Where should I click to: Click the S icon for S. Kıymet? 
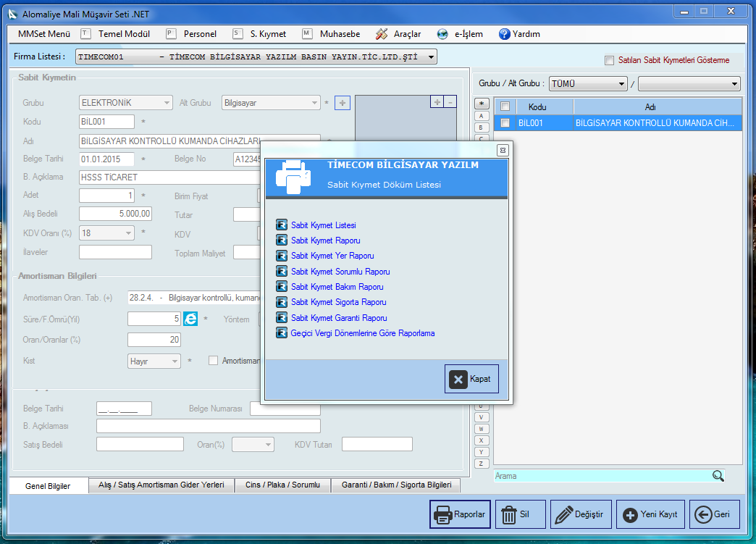tap(238, 33)
